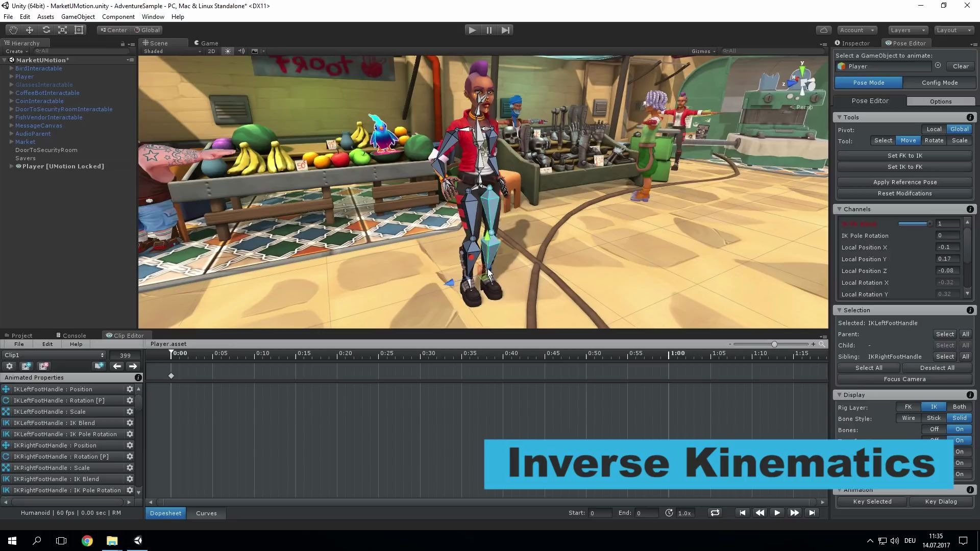Screen dimensions: 980x551
Task: Open the Clip1 animation clip dropdown
Action: (54, 355)
